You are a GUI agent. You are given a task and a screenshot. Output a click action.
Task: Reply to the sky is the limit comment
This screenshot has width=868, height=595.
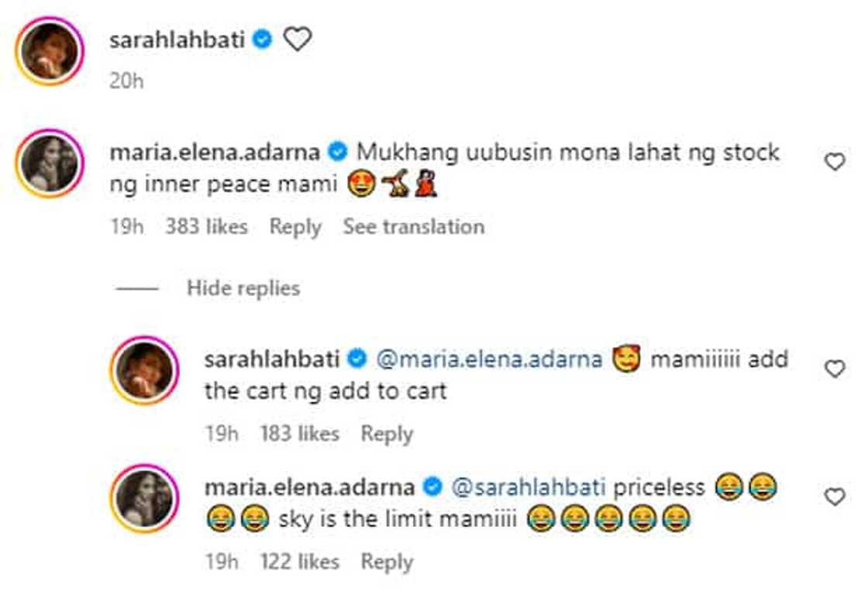[387, 562]
